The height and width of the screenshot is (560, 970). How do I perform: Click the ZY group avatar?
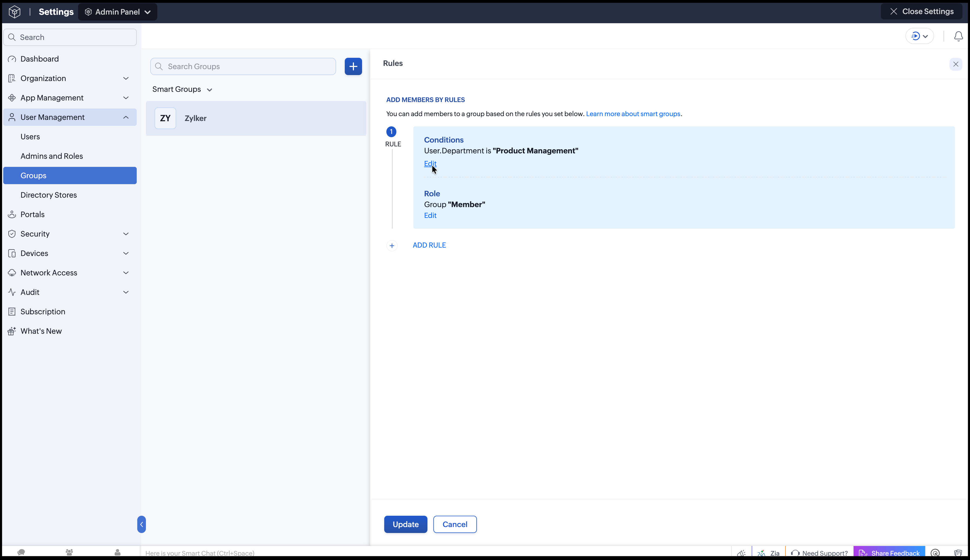pos(165,119)
